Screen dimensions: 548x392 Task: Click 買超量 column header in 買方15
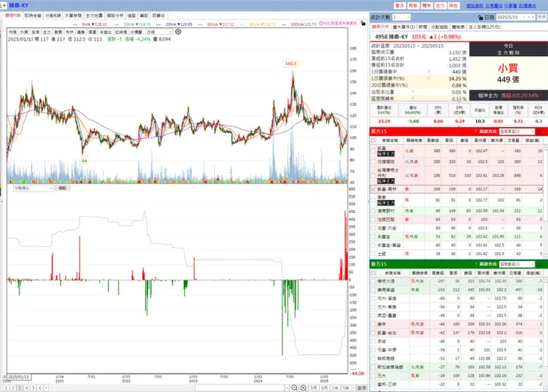(432, 141)
